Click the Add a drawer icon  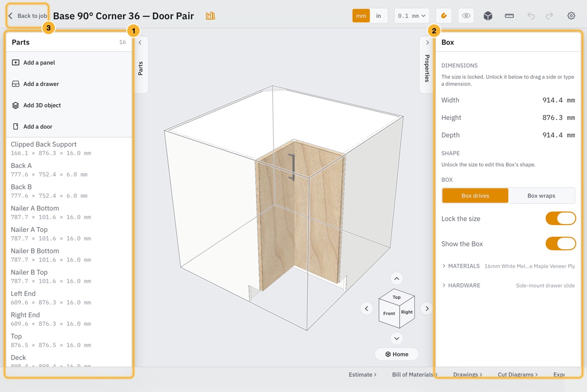[x=16, y=84]
